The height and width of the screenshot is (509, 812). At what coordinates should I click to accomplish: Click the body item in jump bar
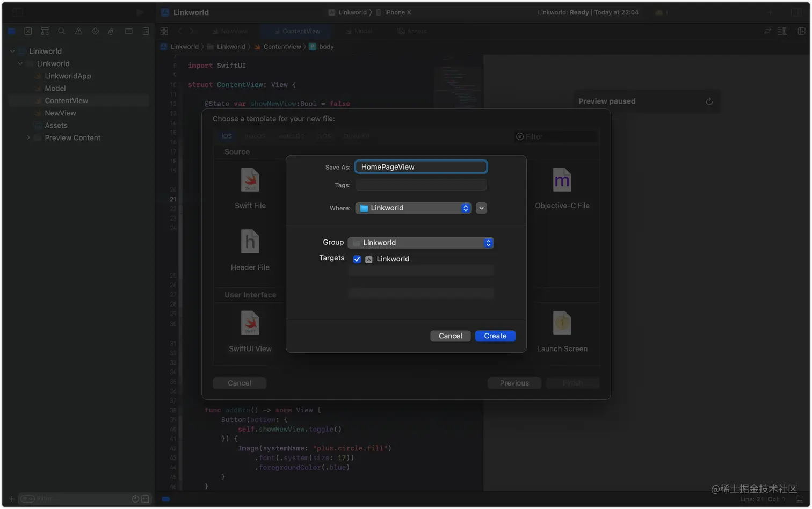[x=321, y=47]
